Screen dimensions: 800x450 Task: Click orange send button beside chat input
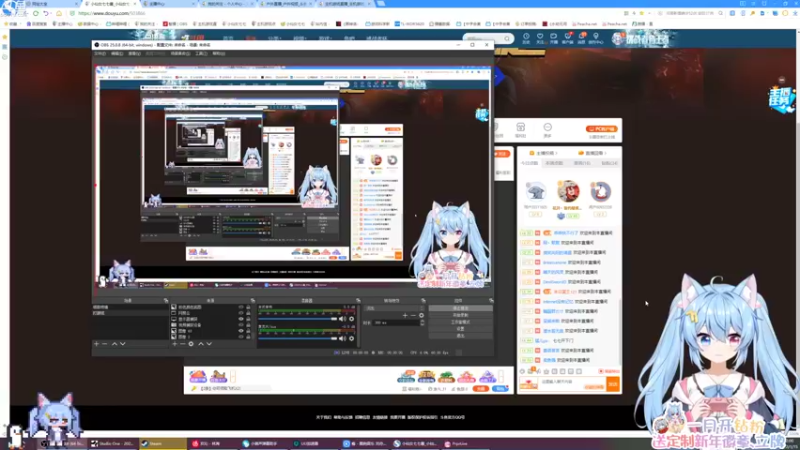[x=613, y=384]
